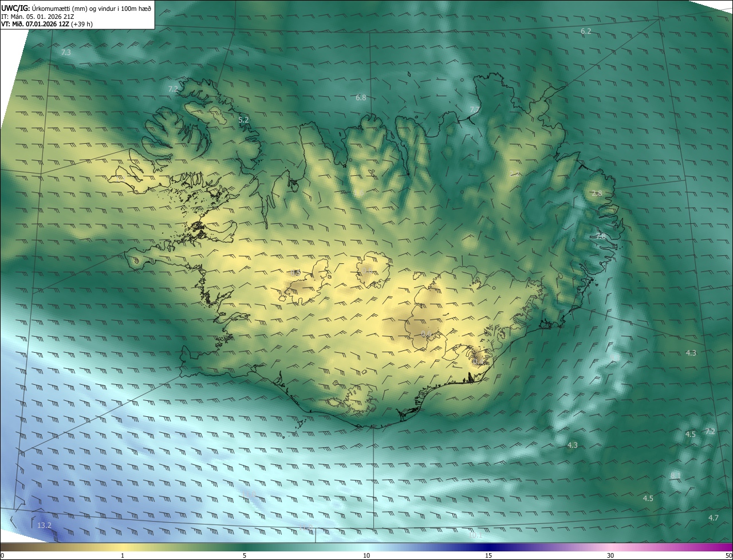Click the color scale tick labeled 0
733x560 pixels.
(x=2, y=555)
